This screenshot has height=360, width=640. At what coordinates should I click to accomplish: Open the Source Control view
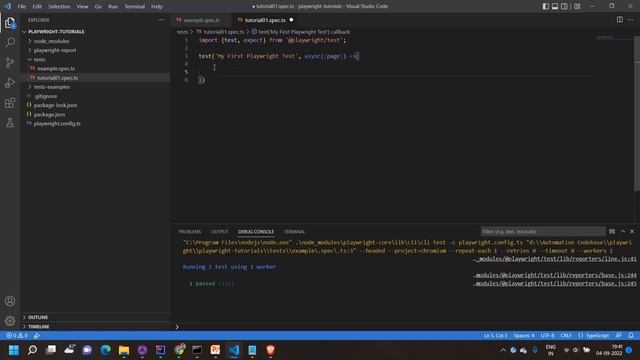pos(10,62)
